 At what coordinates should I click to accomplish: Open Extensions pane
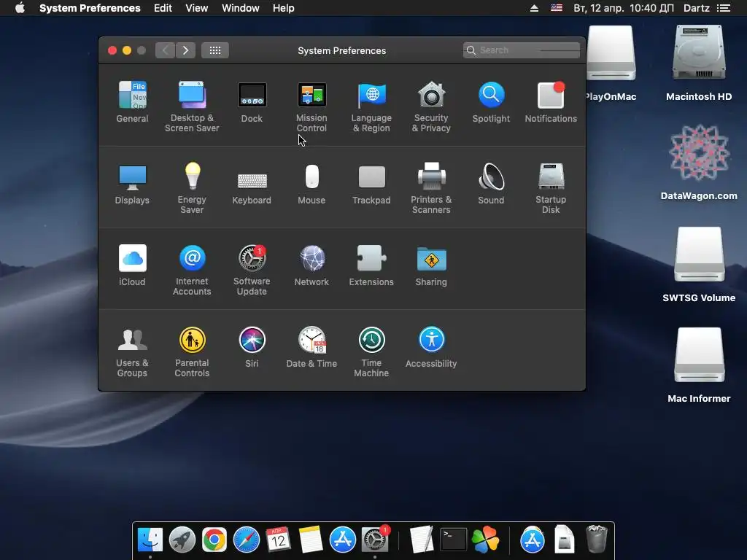tap(371, 265)
